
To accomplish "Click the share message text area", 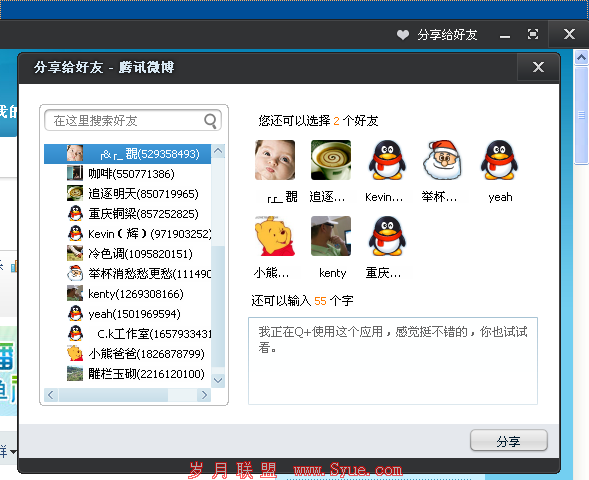I will tap(393, 361).
